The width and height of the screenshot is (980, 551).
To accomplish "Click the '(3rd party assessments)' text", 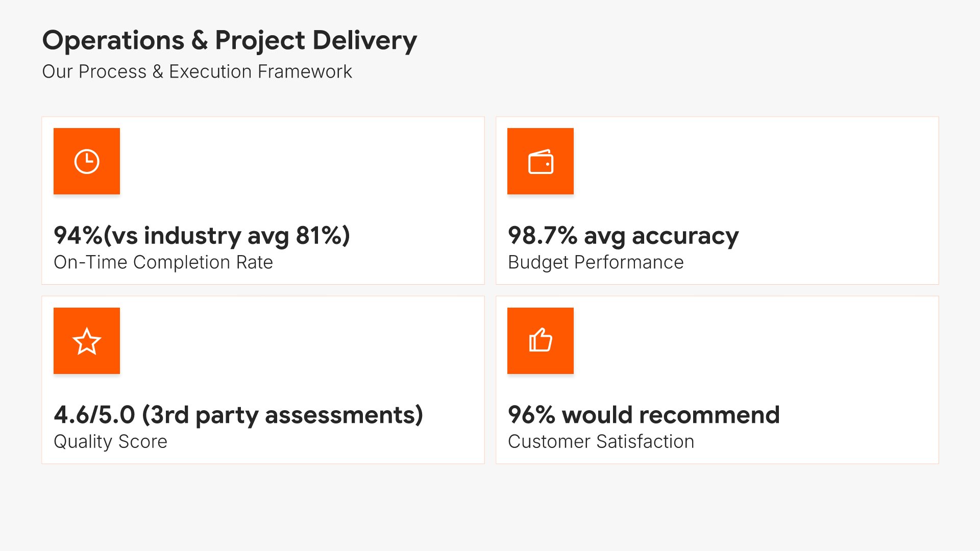I will (x=282, y=415).
